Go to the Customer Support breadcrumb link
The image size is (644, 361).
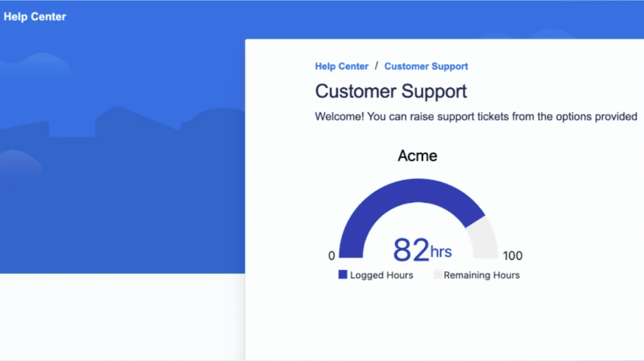(426, 66)
